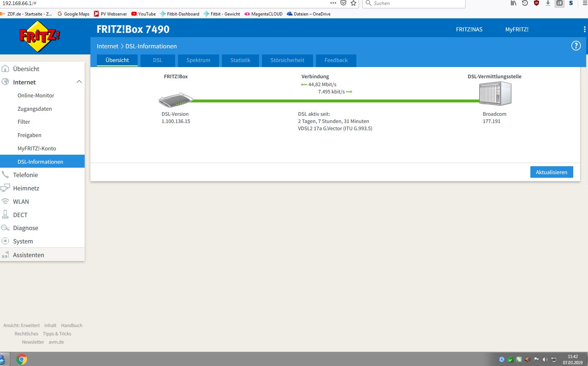Open MyFRITZ! link in header
Image resolution: width=588 pixels, height=366 pixels.
517,30
